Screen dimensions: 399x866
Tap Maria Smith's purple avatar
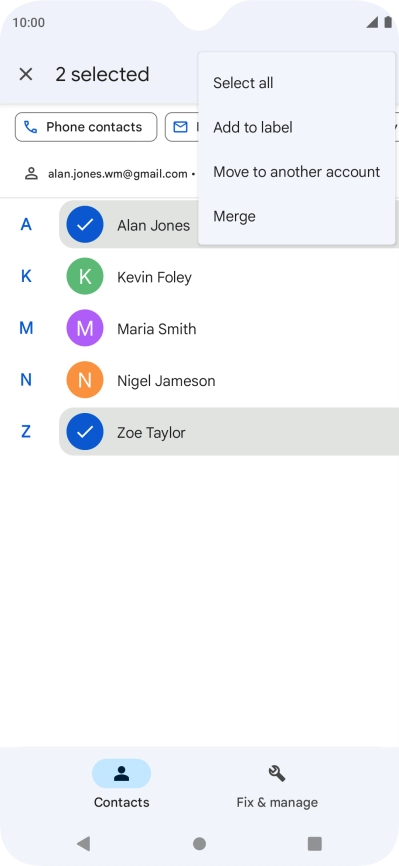pyautogui.click(x=85, y=328)
